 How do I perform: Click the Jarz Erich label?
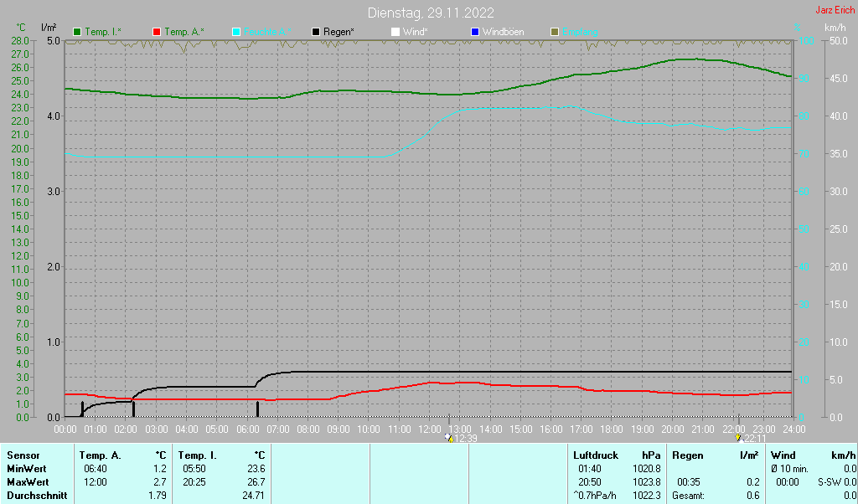pos(835,10)
